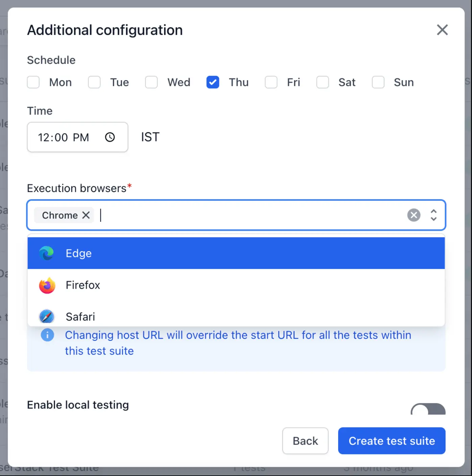Check the Wed schedule checkbox
472x476 pixels.
(x=151, y=82)
